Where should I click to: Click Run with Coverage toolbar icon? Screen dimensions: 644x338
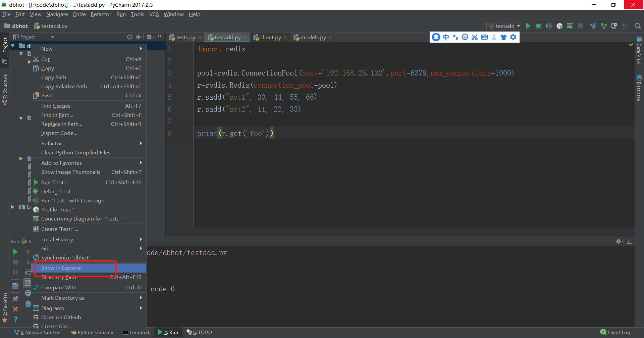click(549, 26)
